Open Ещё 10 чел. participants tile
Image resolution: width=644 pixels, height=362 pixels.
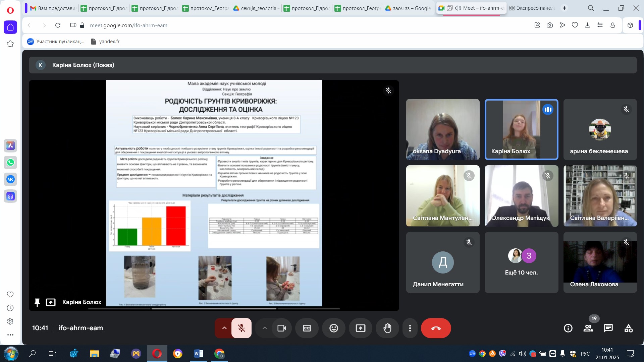coord(522,262)
